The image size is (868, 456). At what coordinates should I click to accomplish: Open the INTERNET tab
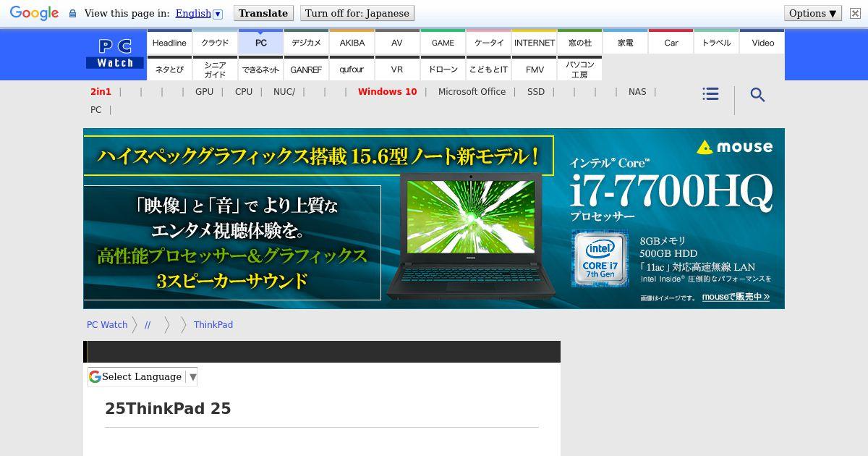coord(534,43)
